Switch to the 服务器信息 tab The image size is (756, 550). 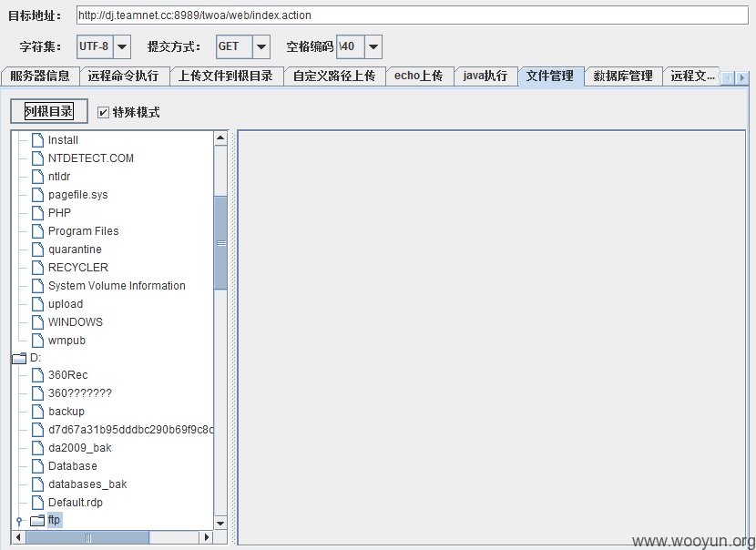[40, 76]
